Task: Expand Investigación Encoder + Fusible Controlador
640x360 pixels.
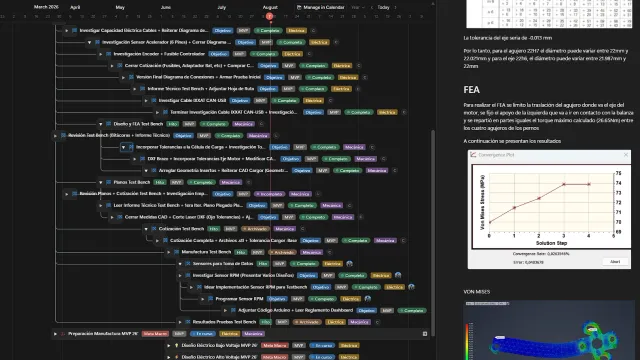Action: coord(101,54)
